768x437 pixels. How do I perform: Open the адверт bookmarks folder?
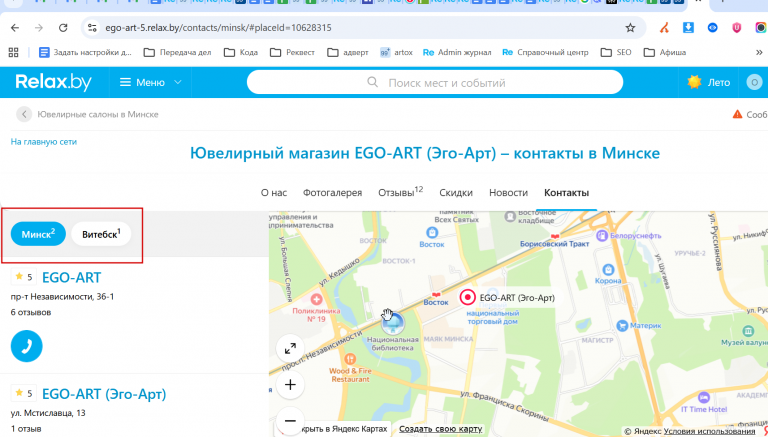pyautogui.click(x=348, y=52)
